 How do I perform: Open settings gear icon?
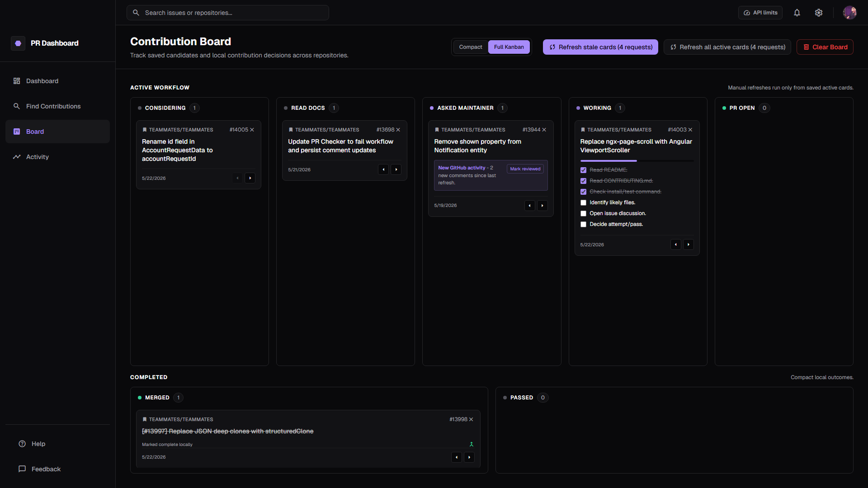819,13
